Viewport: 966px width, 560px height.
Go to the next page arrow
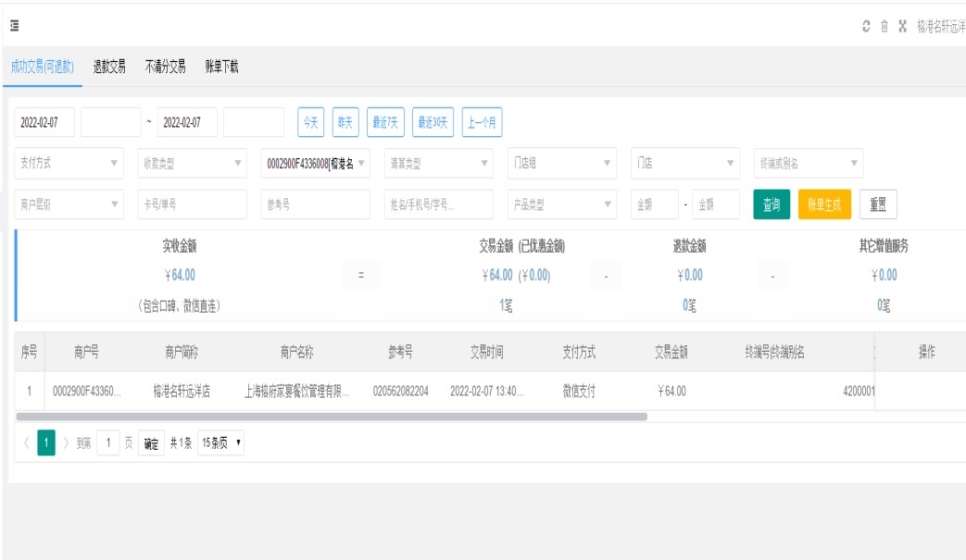click(66, 443)
